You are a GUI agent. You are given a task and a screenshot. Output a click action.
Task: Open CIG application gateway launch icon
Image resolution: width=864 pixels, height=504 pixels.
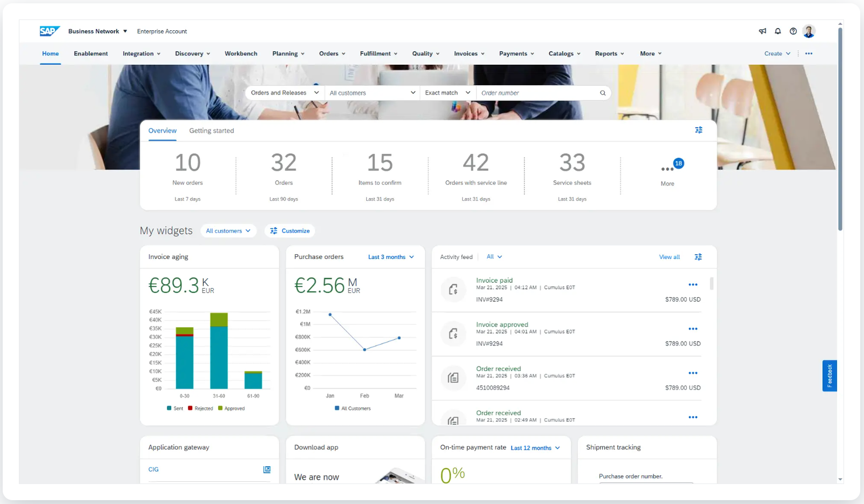coord(266,469)
